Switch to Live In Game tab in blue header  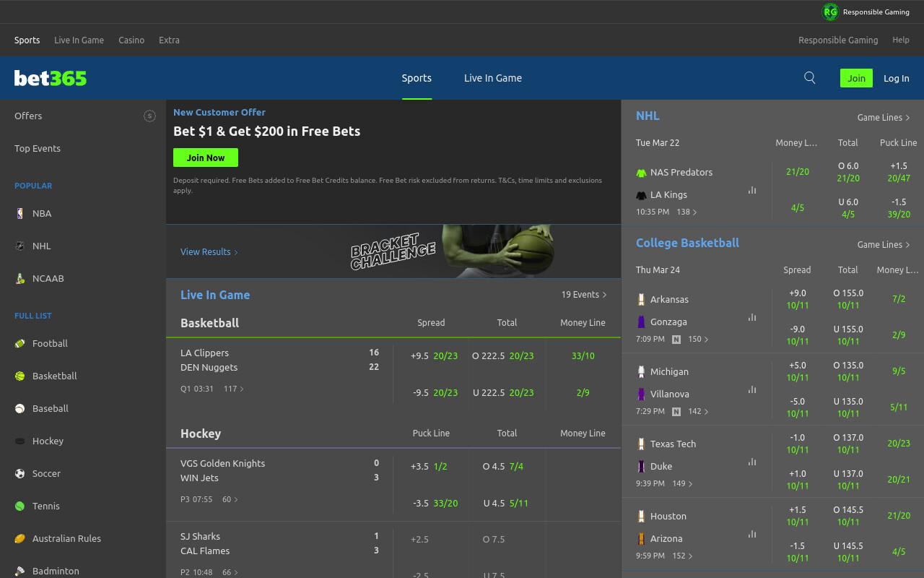tap(493, 78)
